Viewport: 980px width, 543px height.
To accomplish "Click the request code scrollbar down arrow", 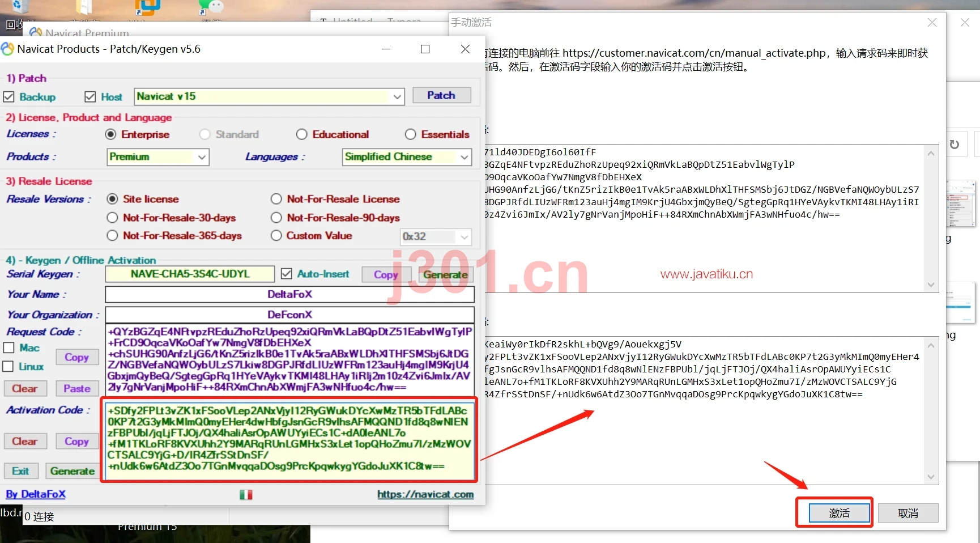I will click(x=931, y=285).
